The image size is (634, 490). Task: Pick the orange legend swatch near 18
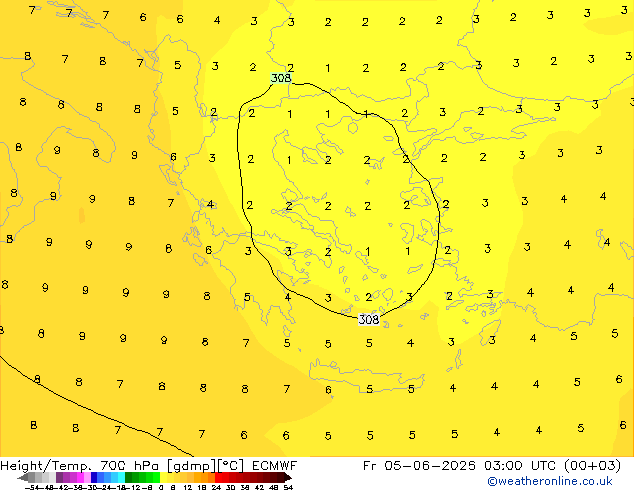click(205, 477)
